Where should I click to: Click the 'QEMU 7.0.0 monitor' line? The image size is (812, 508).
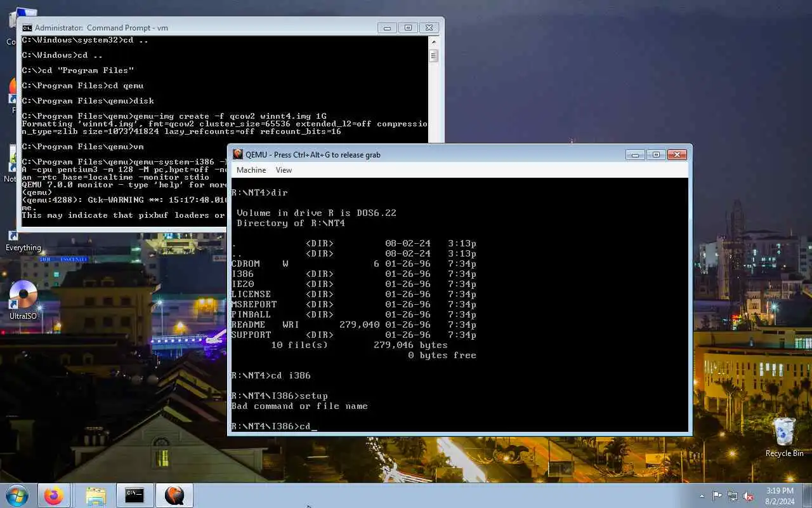(x=124, y=185)
